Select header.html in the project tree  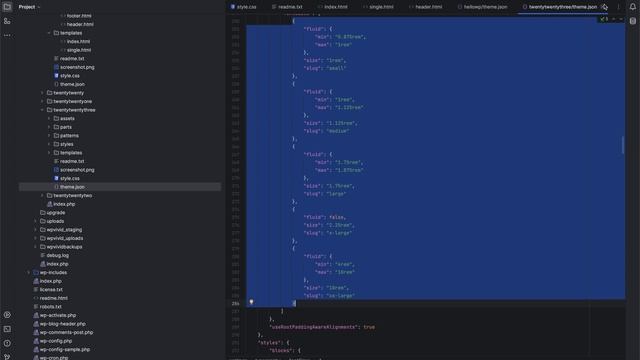[x=80, y=24]
